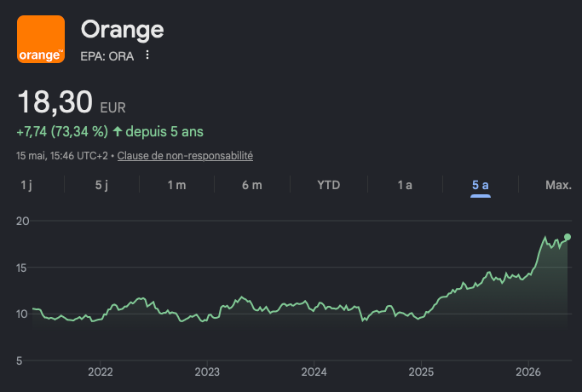The height and width of the screenshot is (392, 582).
Task: Choose the 6 m time range tab
Action: pyautogui.click(x=252, y=184)
